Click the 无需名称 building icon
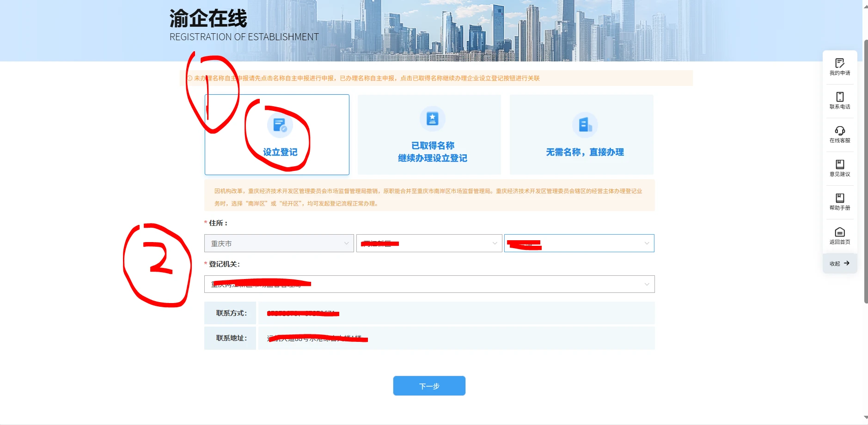868x425 pixels. coord(585,125)
